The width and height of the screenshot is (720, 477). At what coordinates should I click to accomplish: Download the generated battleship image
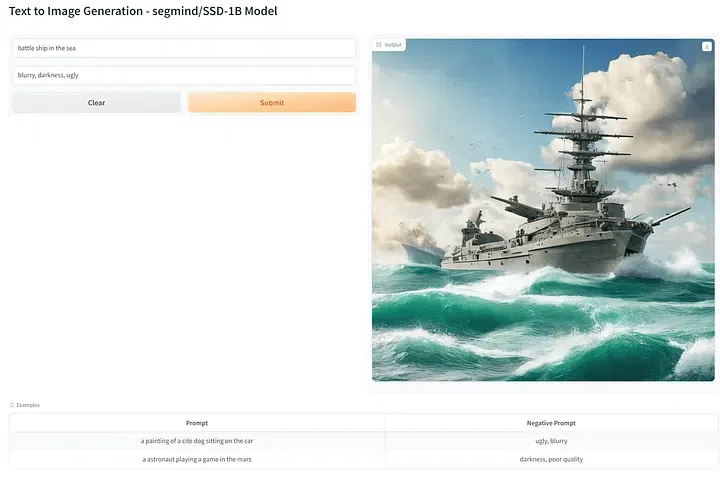[x=707, y=46]
